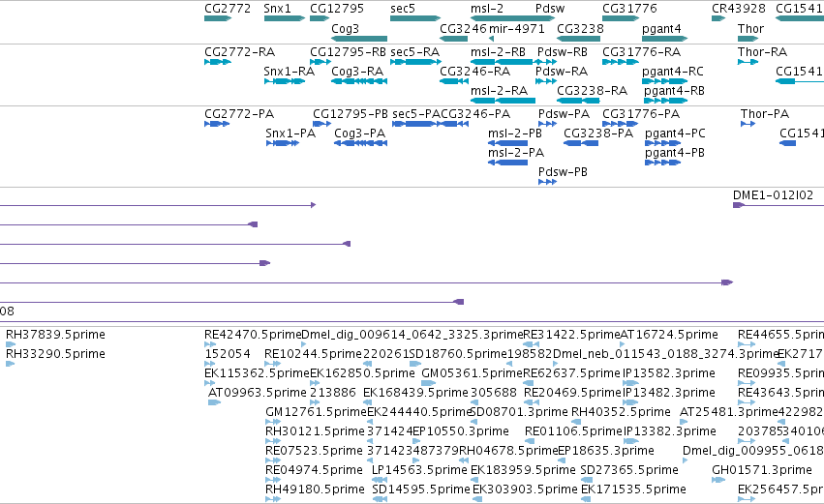This screenshot has height=504, width=824.
Task: Select the CG3238-PA protein label
Action: pos(598,133)
